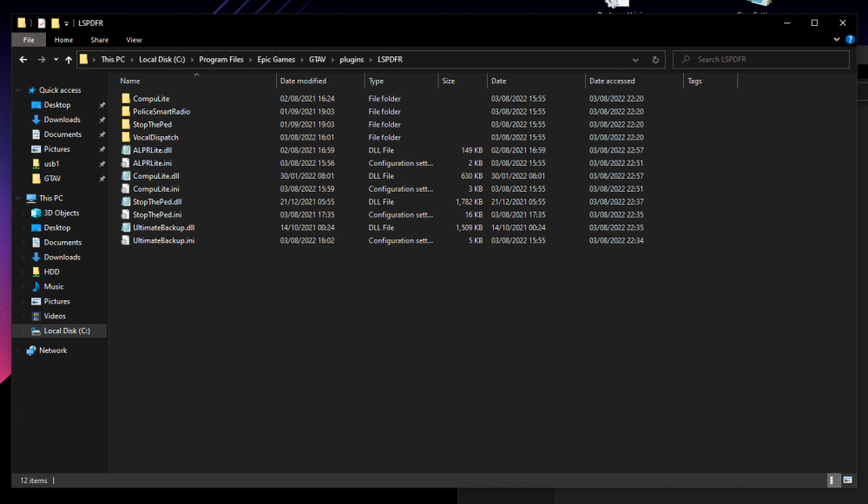Select Network in the navigation pane
This screenshot has width=868, height=504.
tap(53, 350)
